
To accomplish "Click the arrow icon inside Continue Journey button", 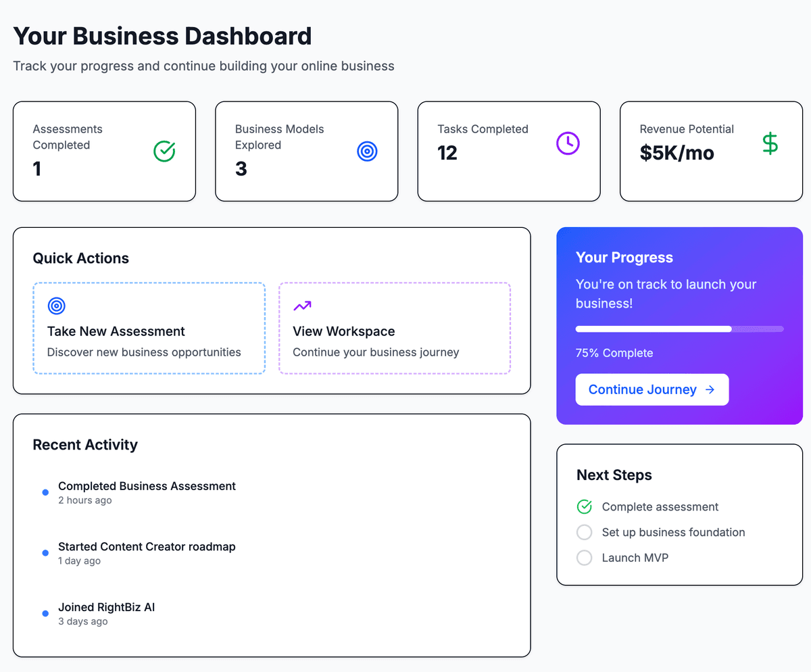I will pyautogui.click(x=710, y=389).
